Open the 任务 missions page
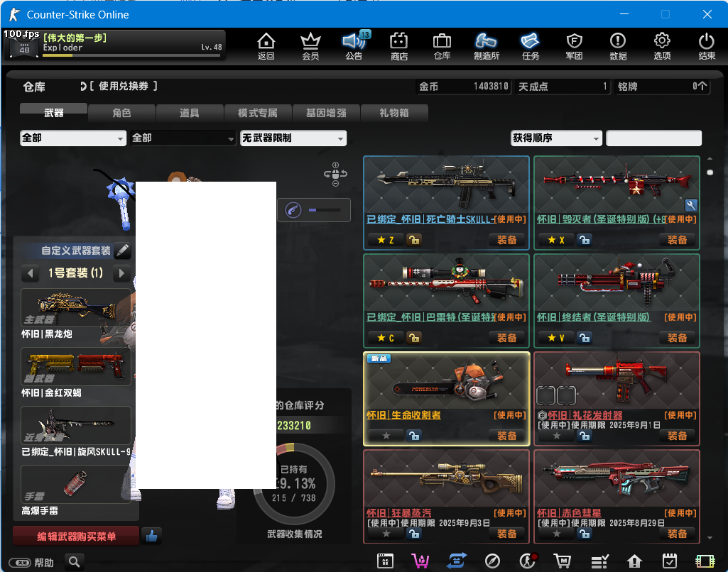This screenshot has height=572, width=728. pyautogui.click(x=531, y=46)
